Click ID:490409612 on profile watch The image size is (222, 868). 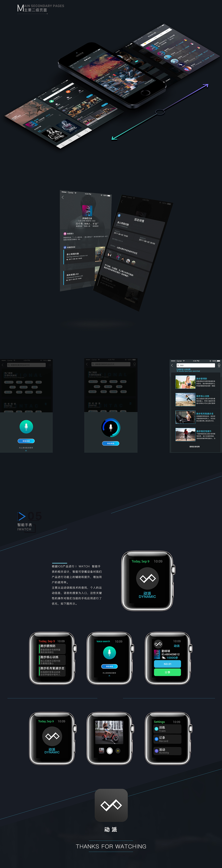click(x=170, y=654)
